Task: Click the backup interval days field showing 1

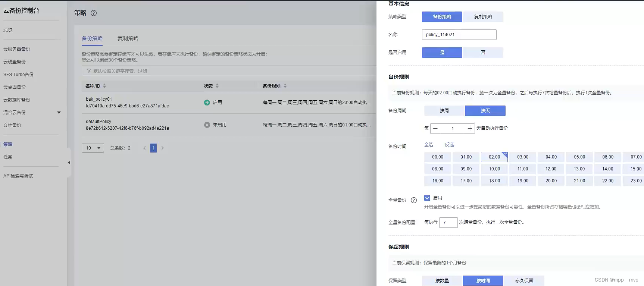Action: click(453, 129)
